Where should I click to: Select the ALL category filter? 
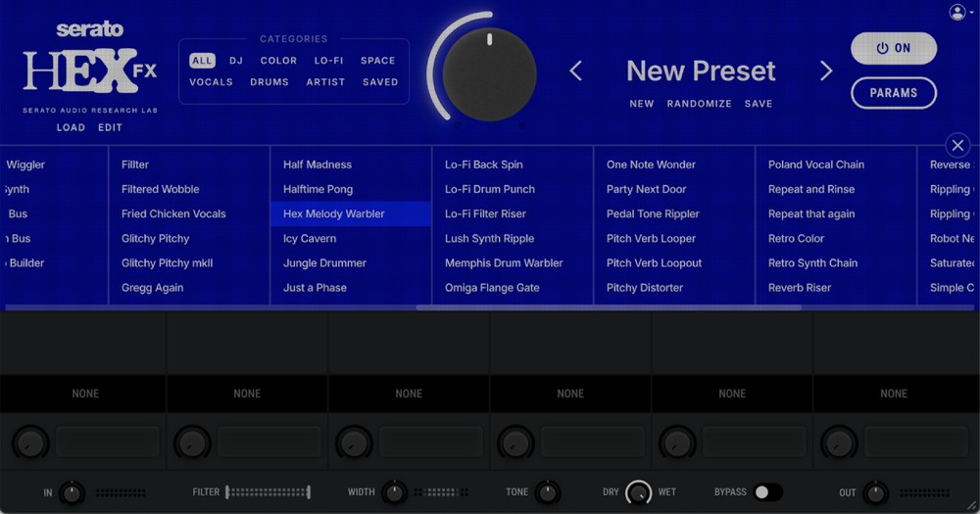click(x=202, y=61)
